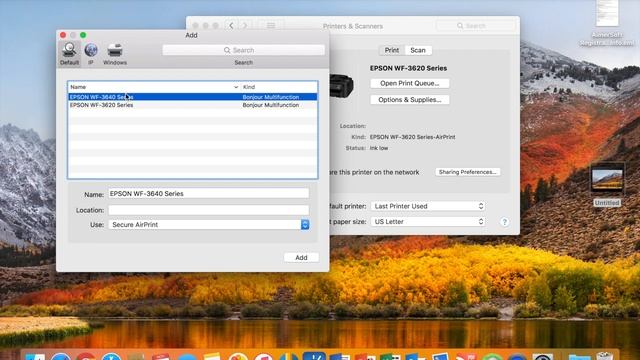The height and width of the screenshot is (360, 640).
Task: Click the Search field in the Add window
Action: [x=244, y=50]
